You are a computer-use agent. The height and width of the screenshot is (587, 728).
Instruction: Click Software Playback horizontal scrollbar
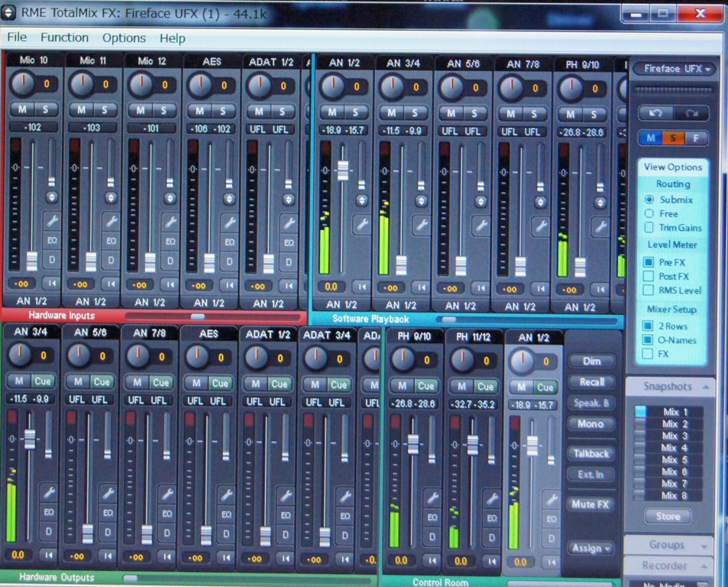point(527,320)
